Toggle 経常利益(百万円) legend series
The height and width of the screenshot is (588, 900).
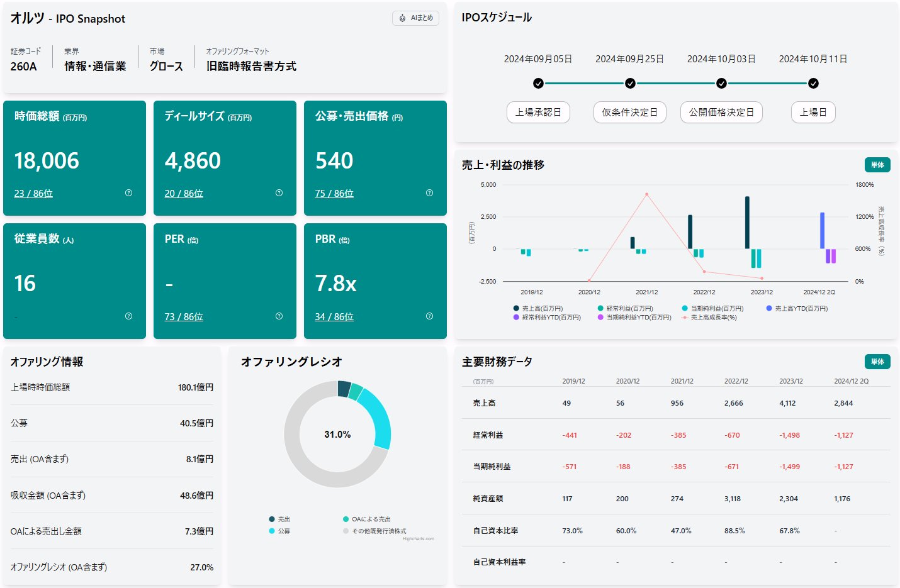point(626,309)
